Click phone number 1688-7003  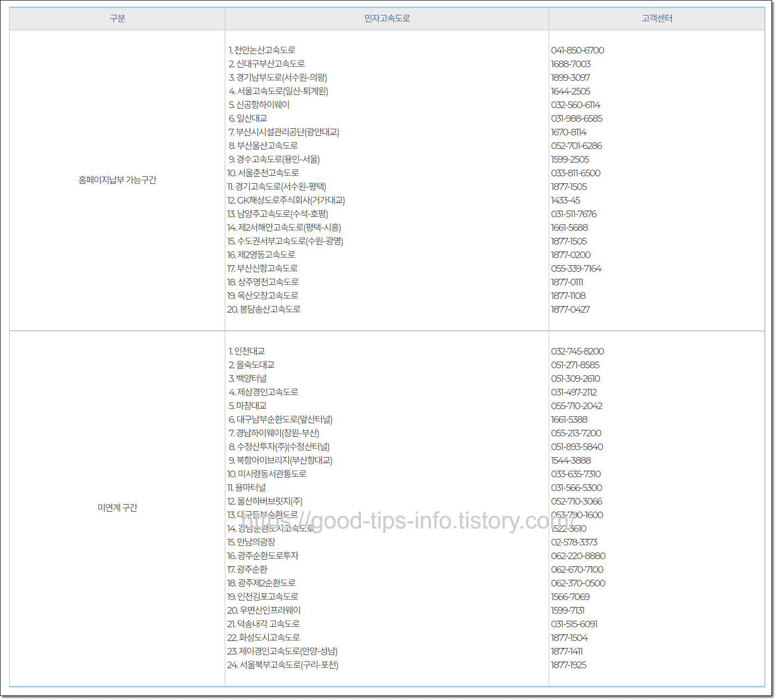tap(571, 64)
